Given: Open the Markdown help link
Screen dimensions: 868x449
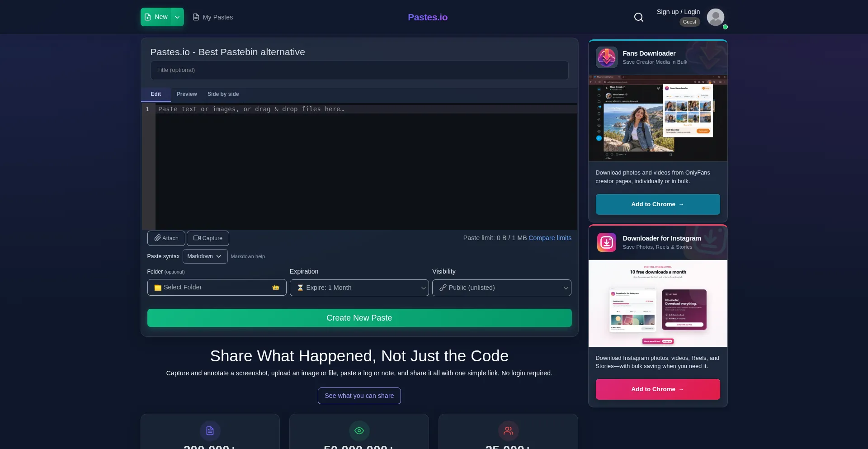Looking at the screenshot, I should pos(248,256).
